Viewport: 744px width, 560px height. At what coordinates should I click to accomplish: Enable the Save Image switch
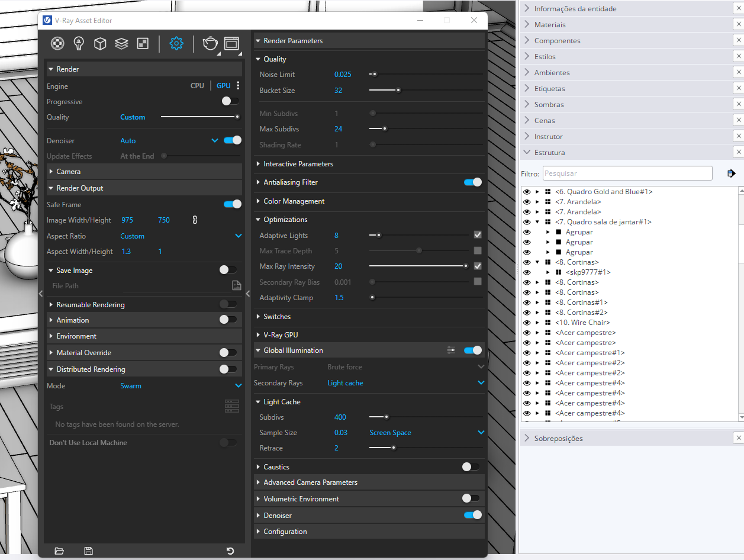point(228,270)
